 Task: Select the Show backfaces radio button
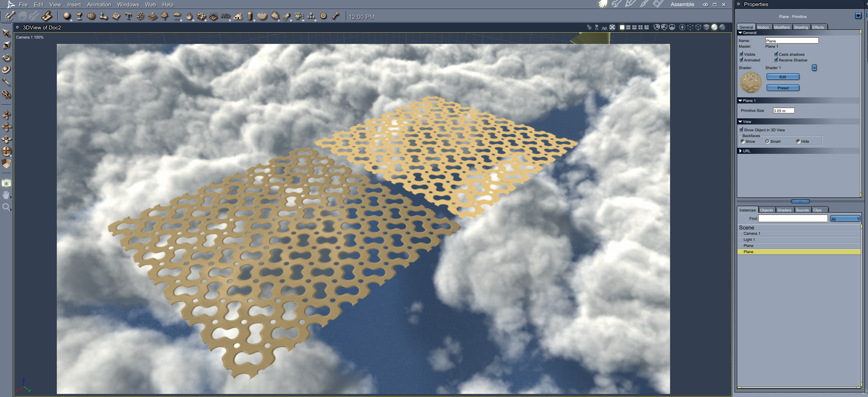(743, 141)
